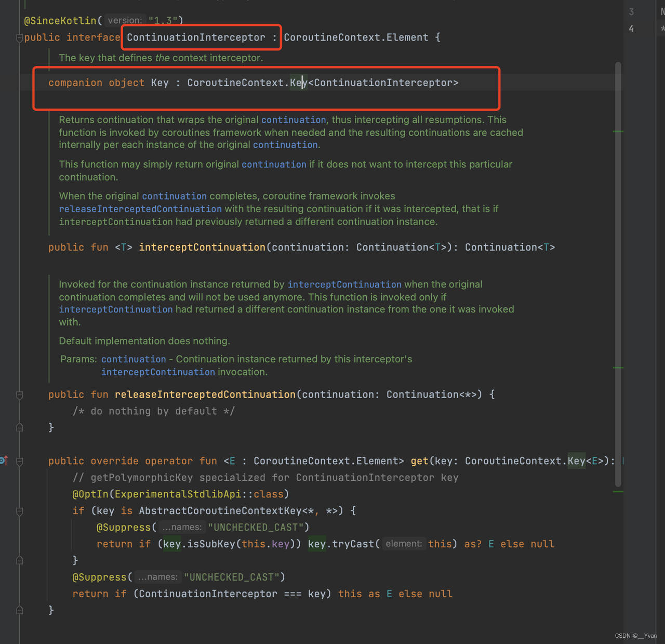Open interceptContinuation link before the word 'invocation'
The width and height of the screenshot is (665, 644).
coord(158,372)
